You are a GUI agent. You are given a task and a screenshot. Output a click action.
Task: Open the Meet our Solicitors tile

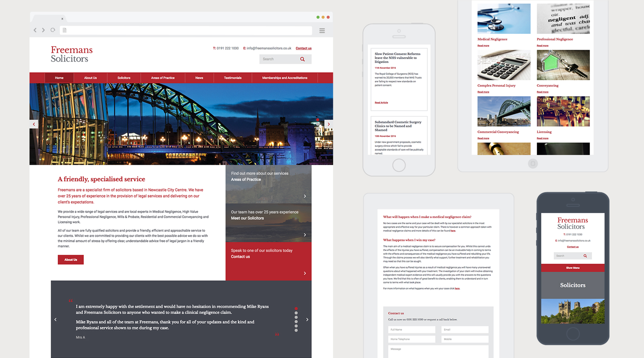tap(268, 223)
